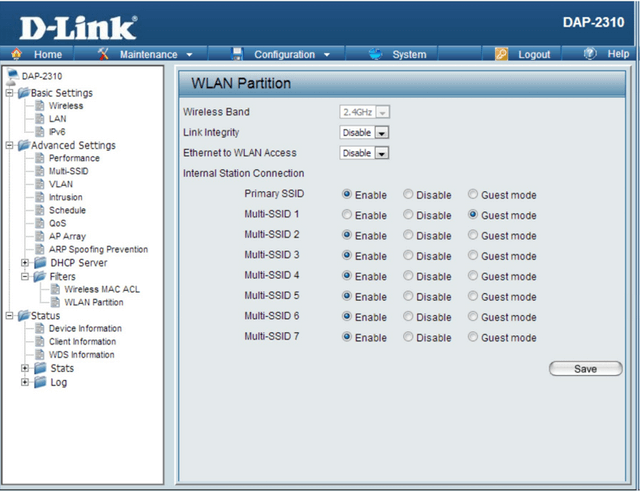The height and width of the screenshot is (491, 640).
Task: Open Device Information under Status
Action: tap(85, 328)
